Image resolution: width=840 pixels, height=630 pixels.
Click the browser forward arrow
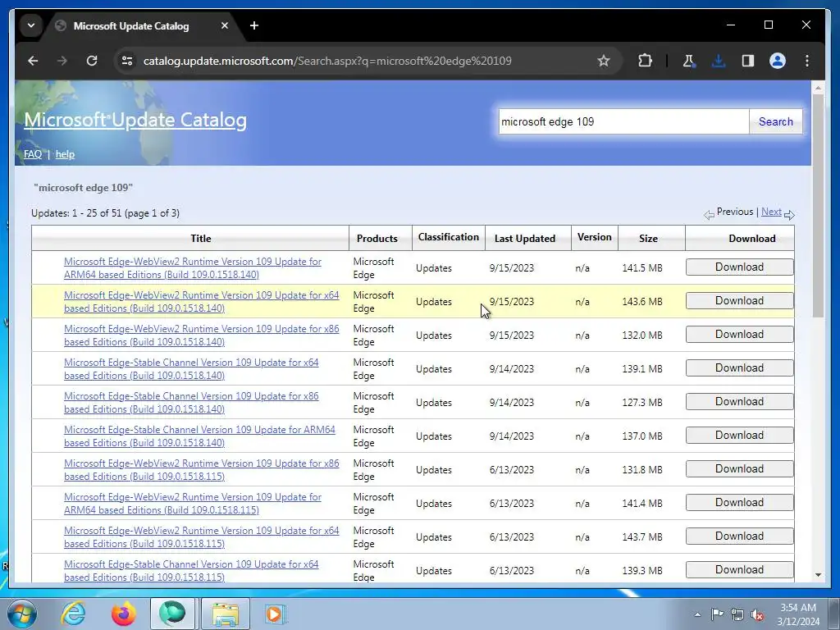(62, 61)
